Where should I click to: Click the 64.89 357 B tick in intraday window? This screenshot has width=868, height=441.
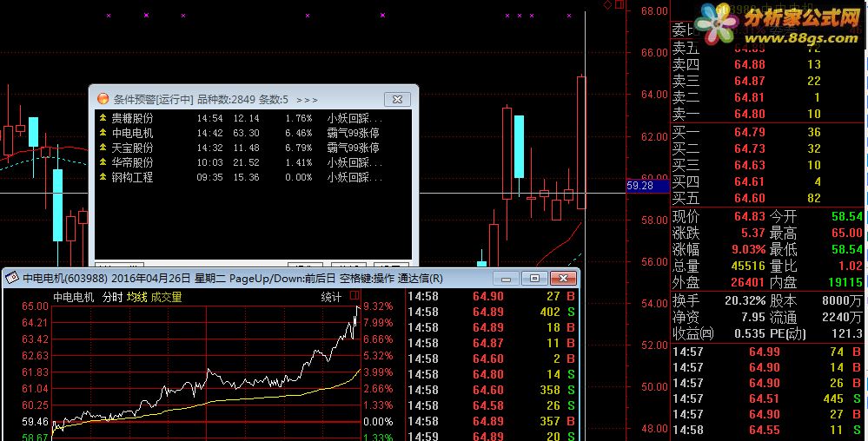coord(491,422)
